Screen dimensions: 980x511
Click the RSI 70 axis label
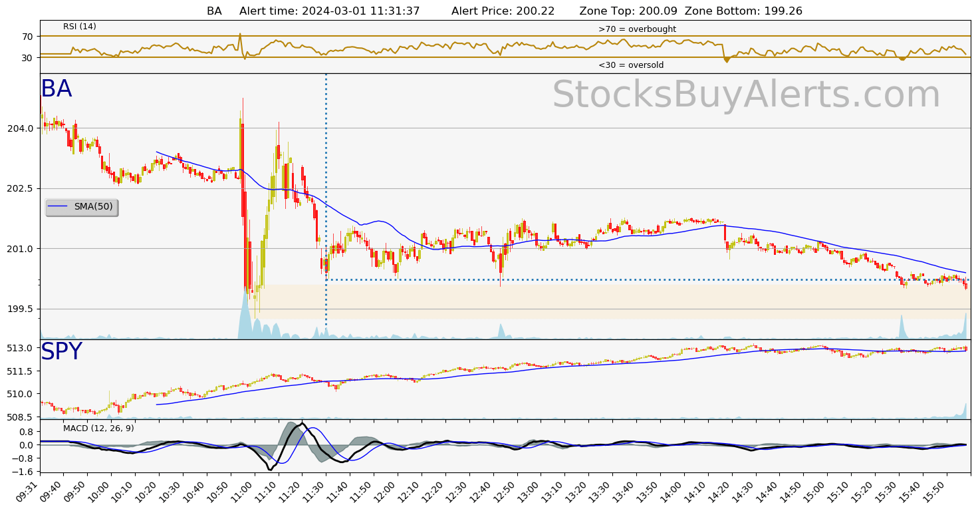27,36
